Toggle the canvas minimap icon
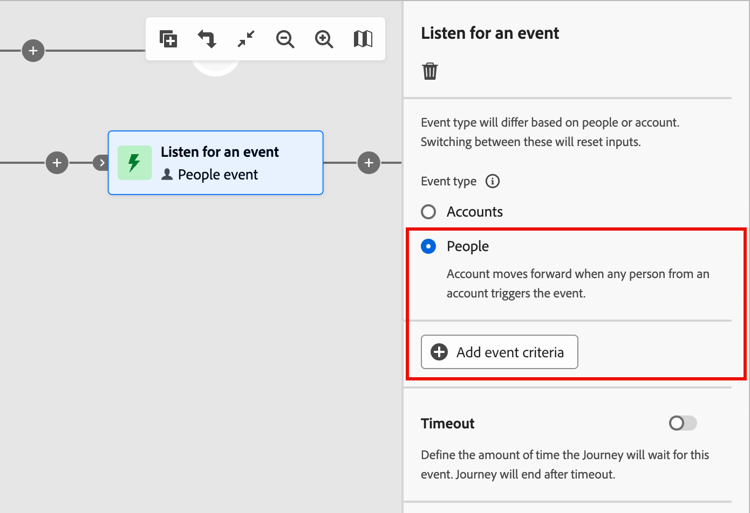The width and height of the screenshot is (750, 513). [x=363, y=39]
